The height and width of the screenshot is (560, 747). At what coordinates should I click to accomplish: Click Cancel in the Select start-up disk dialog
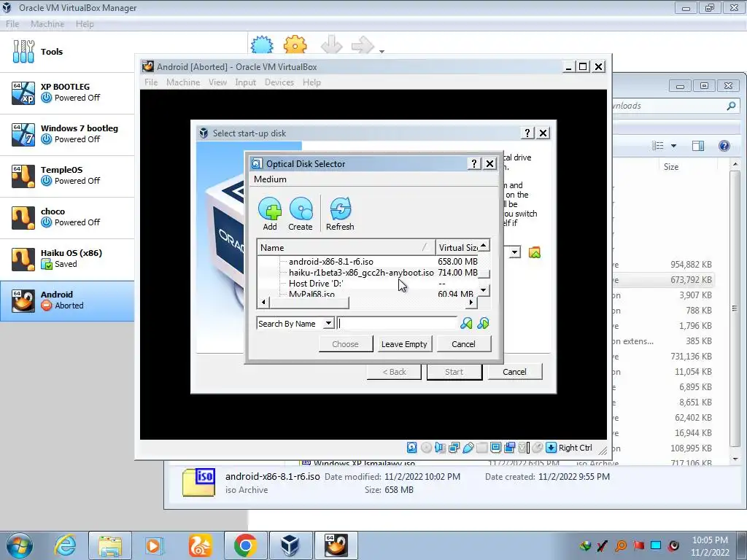pyautogui.click(x=514, y=372)
